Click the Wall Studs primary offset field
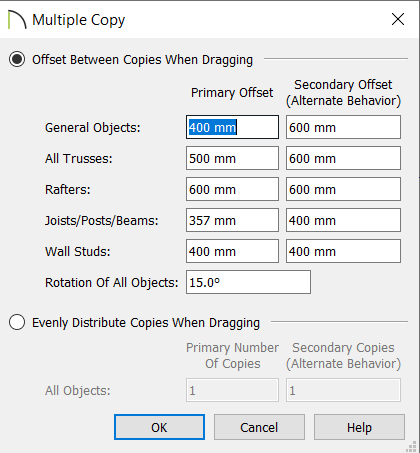420x453 pixels. (x=232, y=251)
